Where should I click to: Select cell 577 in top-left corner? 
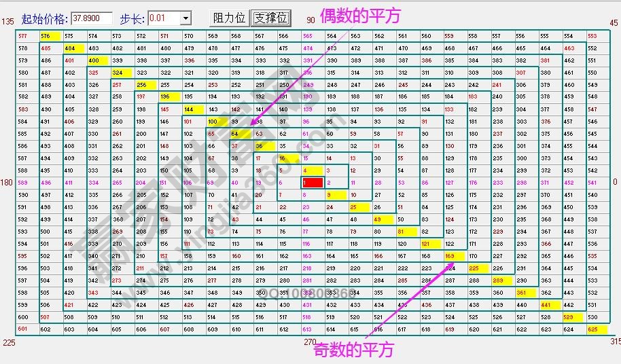23,36
